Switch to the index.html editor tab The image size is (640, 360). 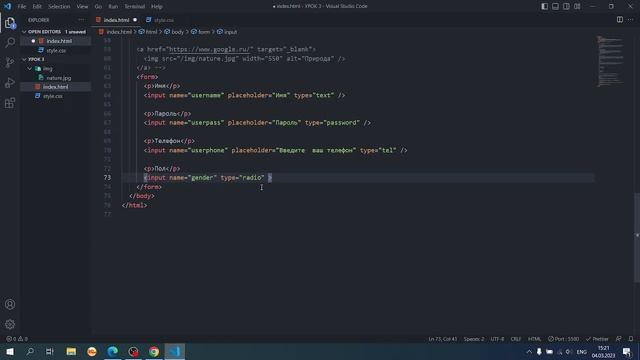coord(116,20)
